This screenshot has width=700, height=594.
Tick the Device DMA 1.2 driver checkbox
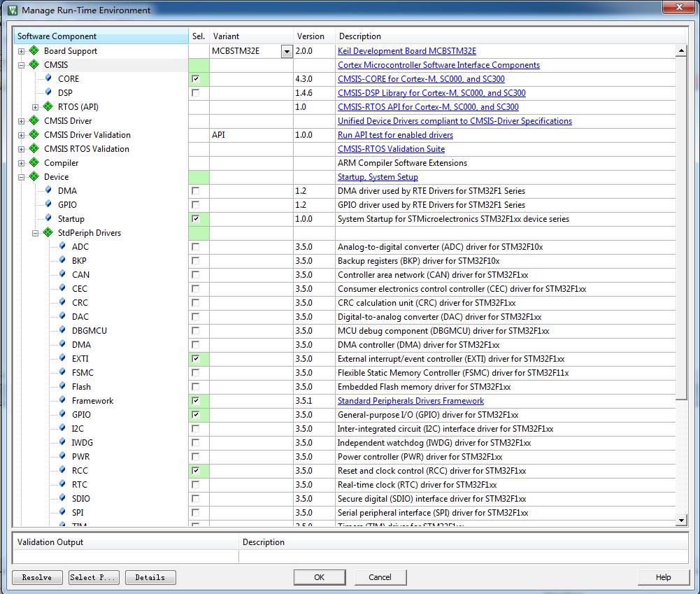[x=196, y=191]
